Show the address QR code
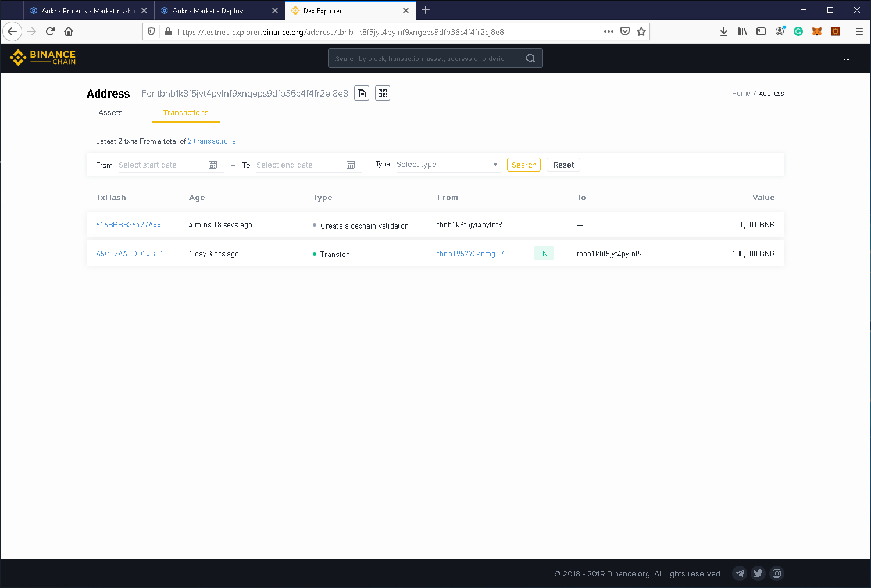This screenshot has height=588, width=871. (383, 93)
